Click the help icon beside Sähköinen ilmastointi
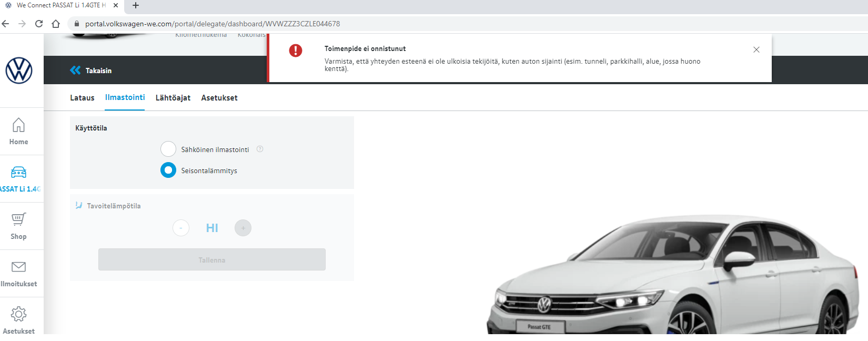868x341 pixels. [x=260, y=149]
